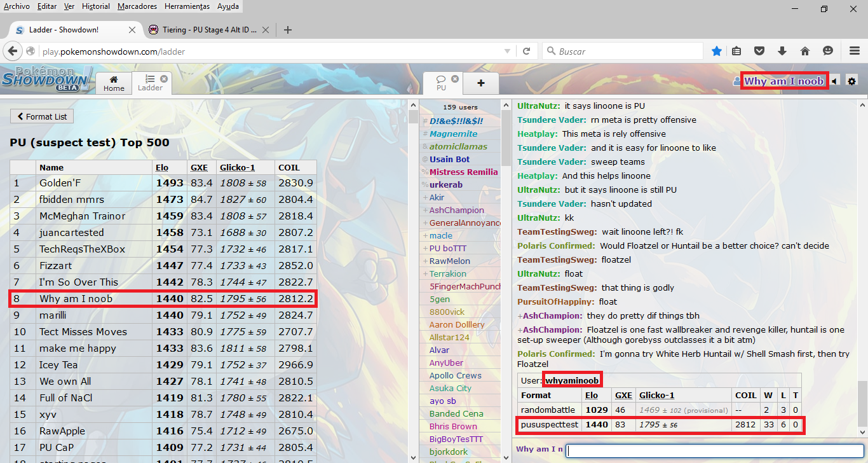Click the browser back arrow
This screenshot has height=463, width=868.
12,51
